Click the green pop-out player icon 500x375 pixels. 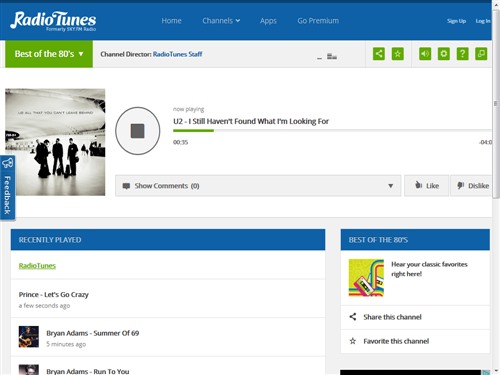[x=481, y=54]
